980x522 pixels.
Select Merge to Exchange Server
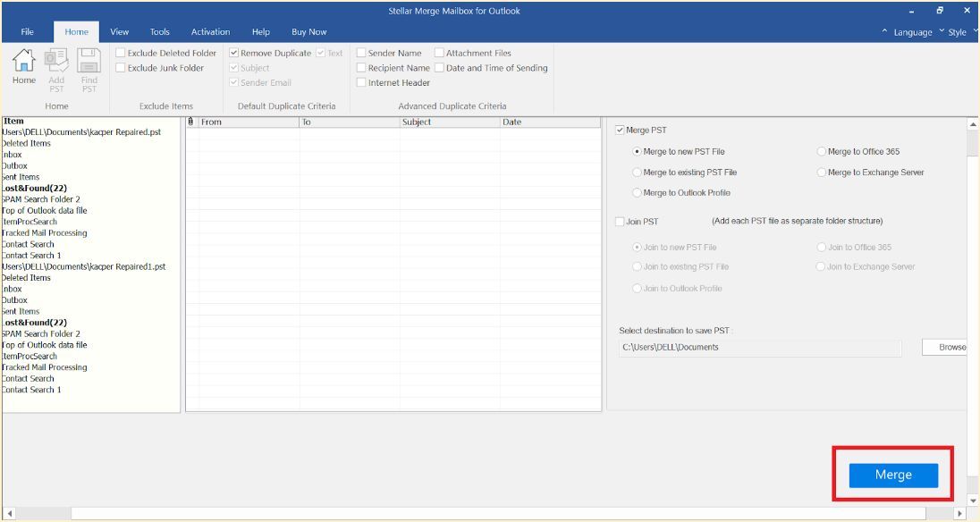[x=822, y=173]
